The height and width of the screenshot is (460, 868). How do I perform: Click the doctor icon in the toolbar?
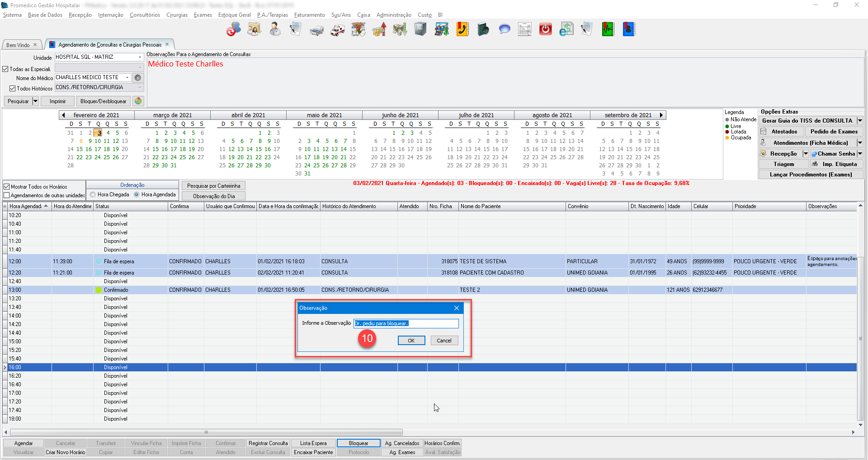(275, 30)
